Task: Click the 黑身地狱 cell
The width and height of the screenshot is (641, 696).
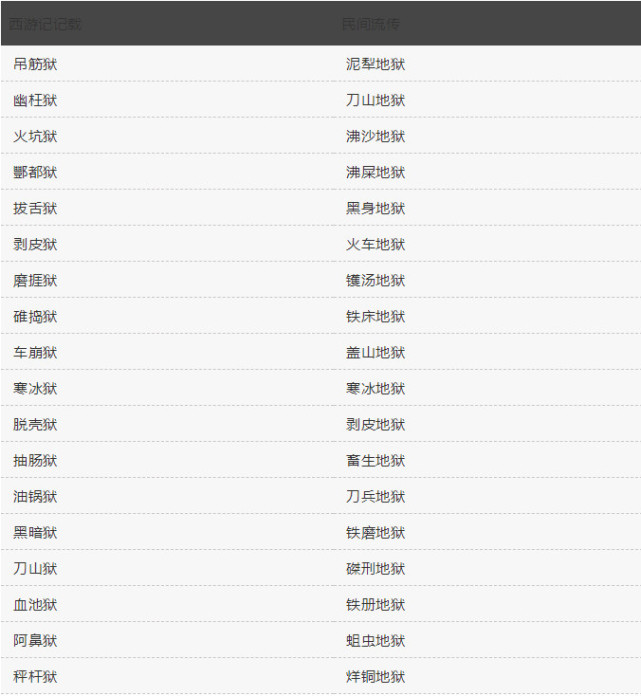Action: click(376, 209)
